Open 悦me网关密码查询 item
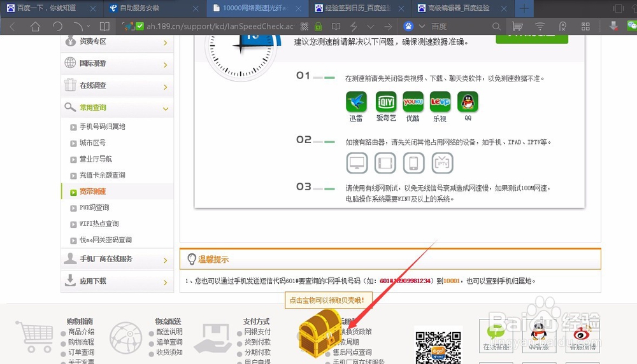Image resolution: width=637 pixels, height=364 pixels. 105,241
